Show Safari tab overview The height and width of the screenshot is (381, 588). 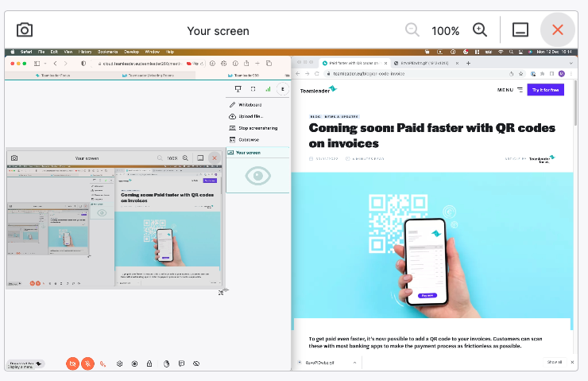pos(269,64)
